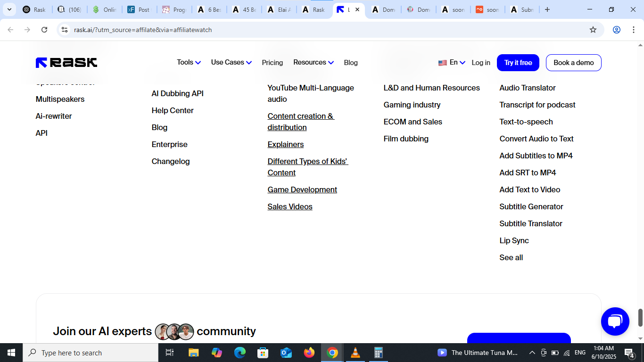Open the Lip Sync link

point(514,240)
